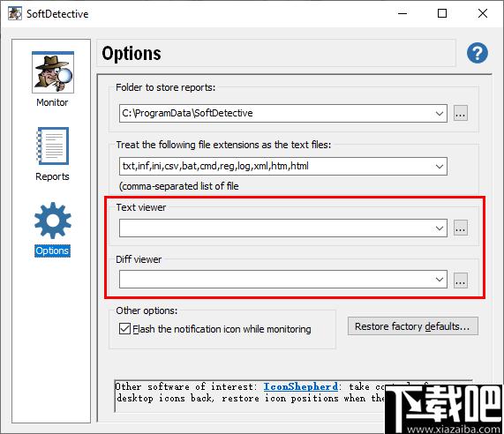Maximize the SoftDetective window
Image resolution: width=504 pixels, height=434 pixels.
coord(442,13)
